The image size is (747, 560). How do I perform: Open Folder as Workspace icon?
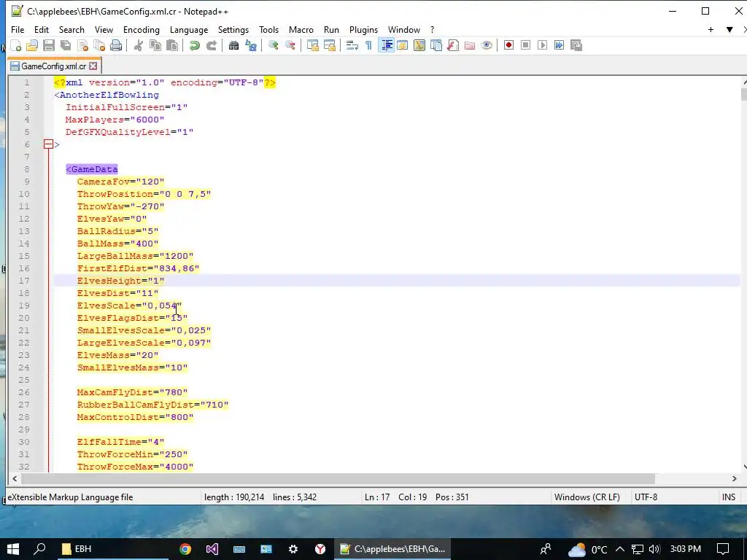coord(470,45)
